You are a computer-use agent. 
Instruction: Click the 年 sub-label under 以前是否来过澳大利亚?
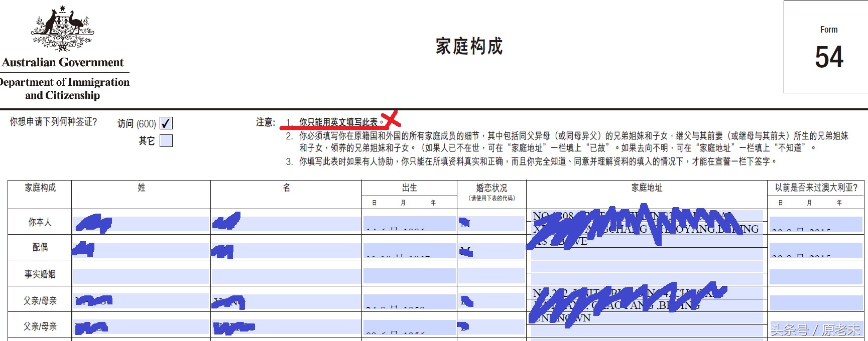[839, 203]
